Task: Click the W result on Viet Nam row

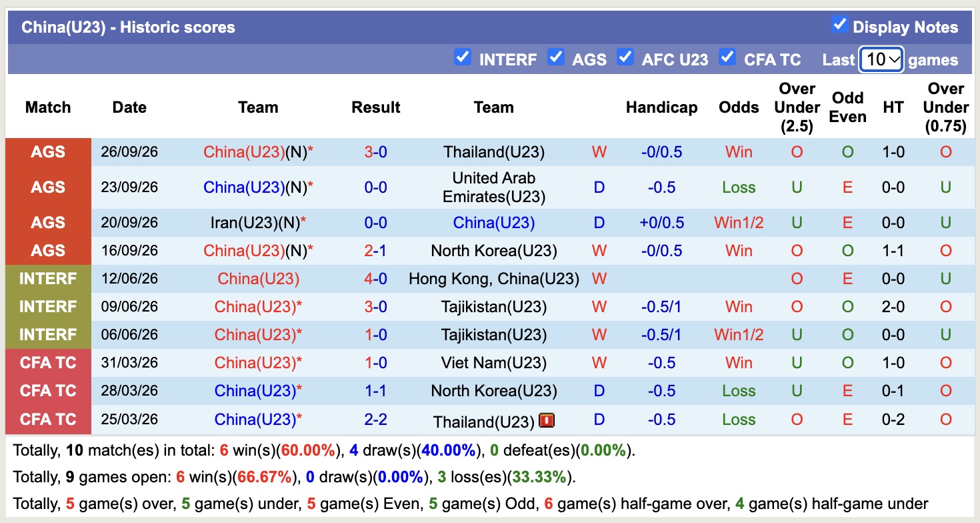Action: pos(599,363)
